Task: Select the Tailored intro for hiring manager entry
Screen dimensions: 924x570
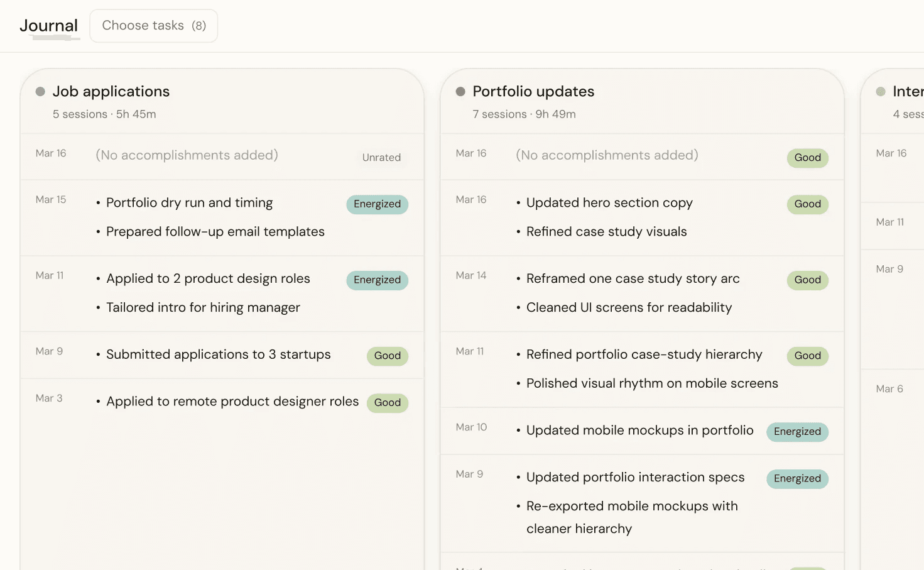Action: click(x=203, y=308)
